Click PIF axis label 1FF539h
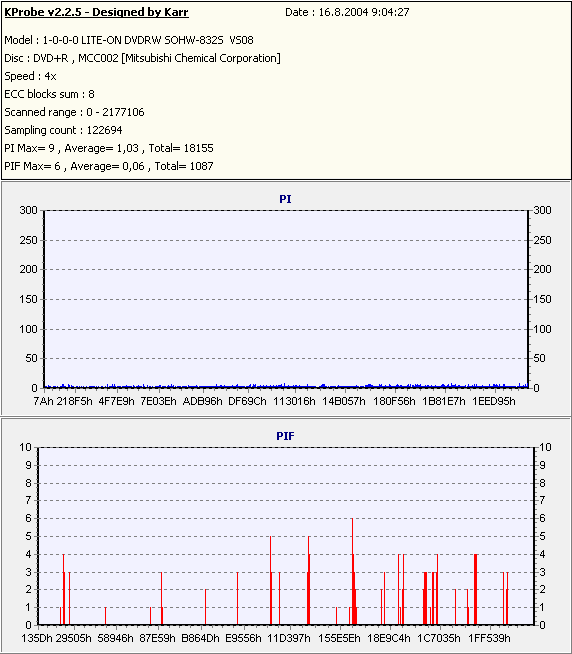572x654 pixels. tap(489, 638)
